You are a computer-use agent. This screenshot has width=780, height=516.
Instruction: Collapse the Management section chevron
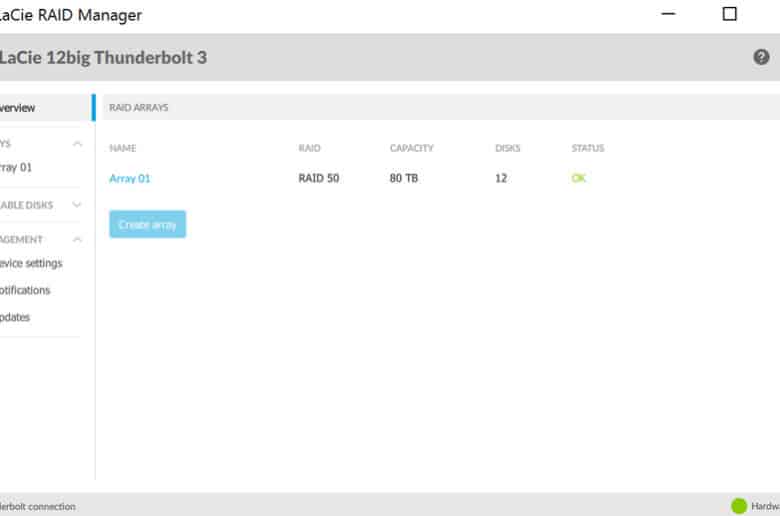(77, 239)
